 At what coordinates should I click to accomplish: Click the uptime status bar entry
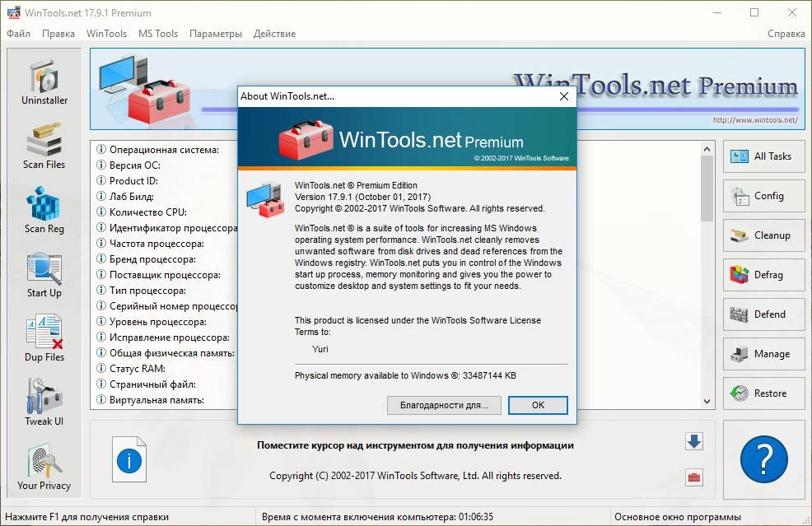pos(377,517)
